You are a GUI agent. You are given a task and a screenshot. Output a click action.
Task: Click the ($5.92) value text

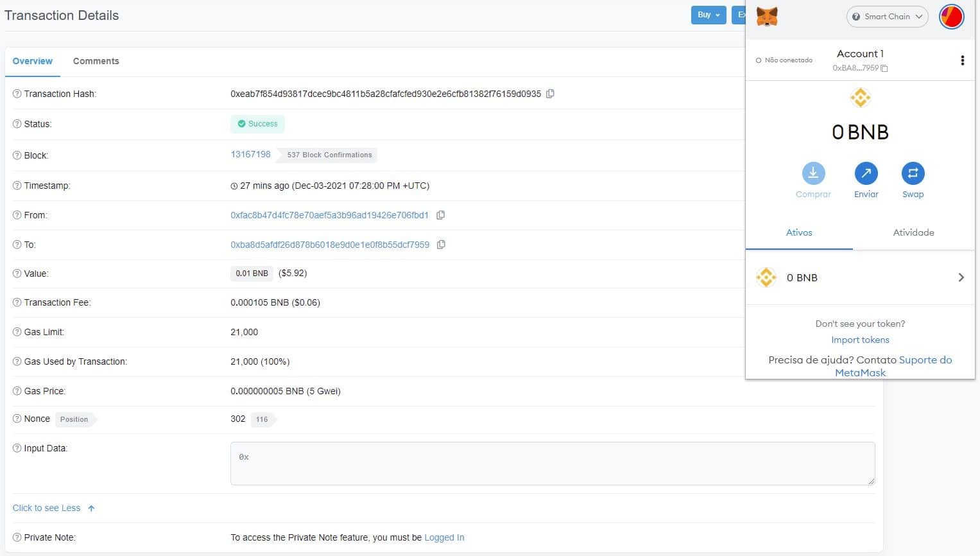(x=293, y=273)
